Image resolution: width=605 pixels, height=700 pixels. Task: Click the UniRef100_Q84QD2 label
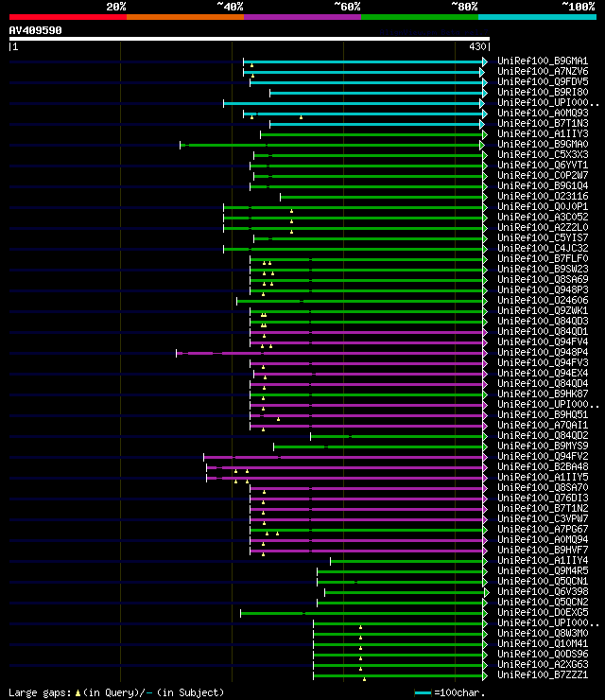tap(543, 436)
